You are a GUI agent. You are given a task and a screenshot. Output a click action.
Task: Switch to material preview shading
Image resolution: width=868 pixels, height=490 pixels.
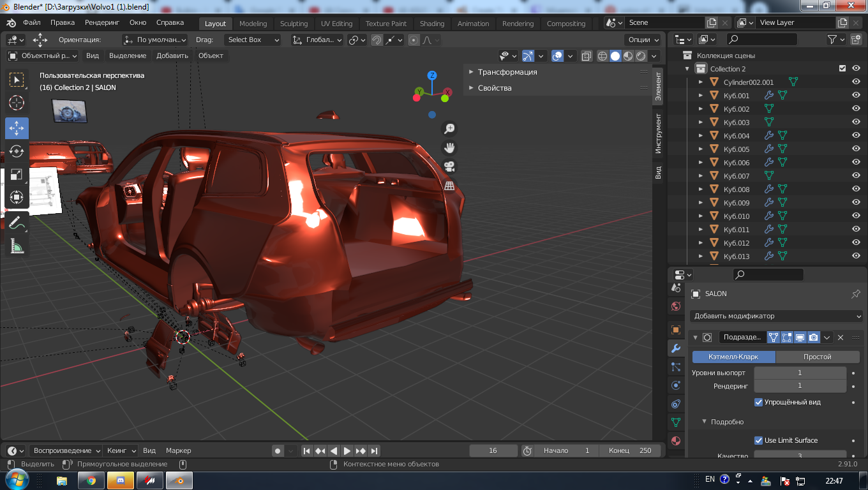(x=628, y=56)
